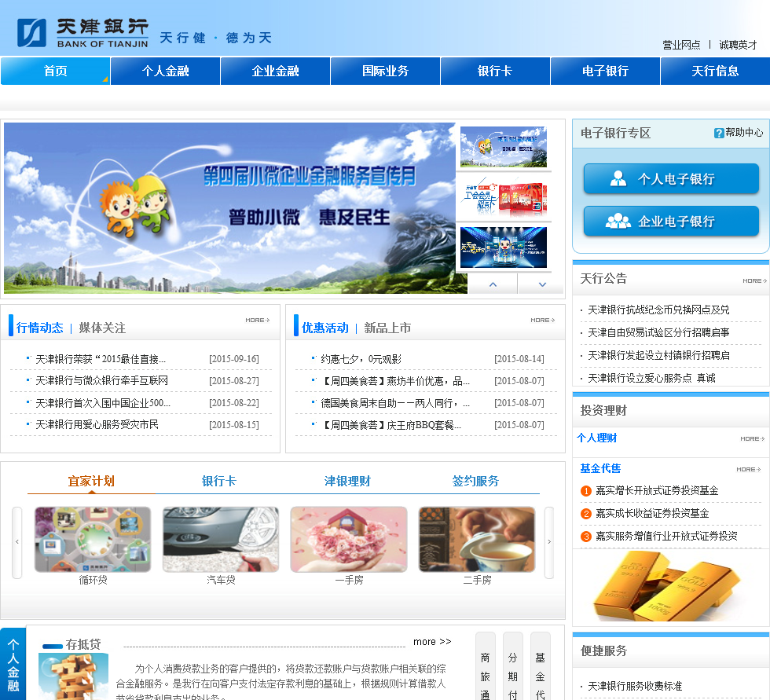Open promotion 【周四美食荟】庆王府BBQ套餐
The image size is (770, 700).
pos(391,425)
